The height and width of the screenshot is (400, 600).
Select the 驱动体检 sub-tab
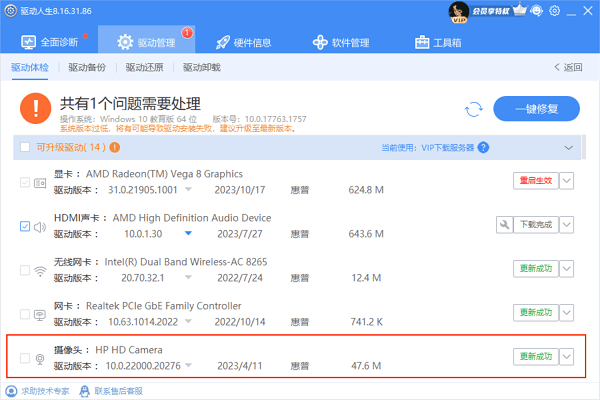[30, 67]
